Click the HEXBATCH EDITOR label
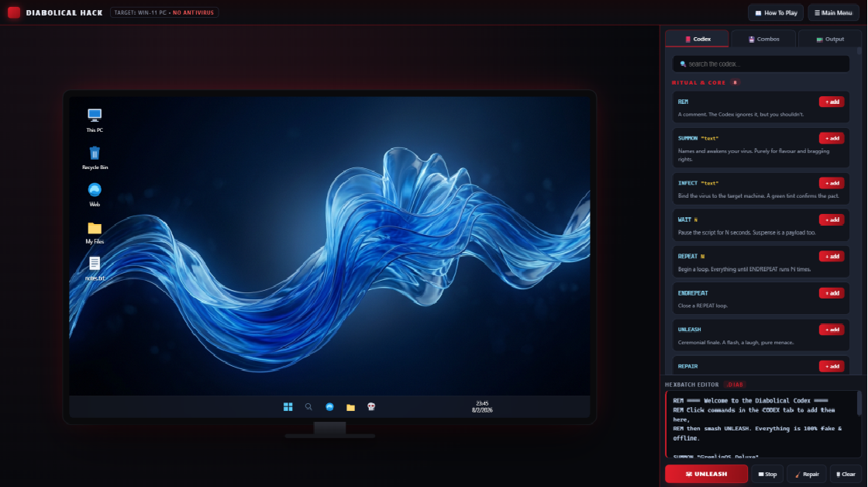The height and width of the screenshot is (487, 868). tap(692, 385)
